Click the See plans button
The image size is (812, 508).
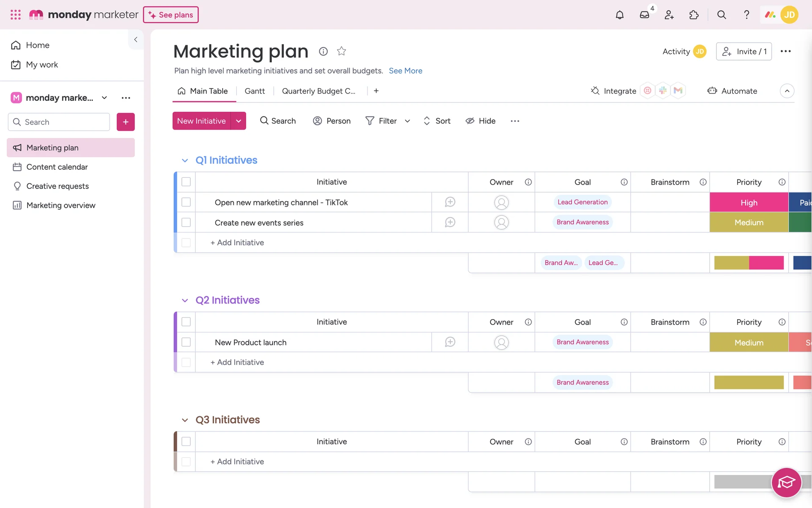pos(171,15)
